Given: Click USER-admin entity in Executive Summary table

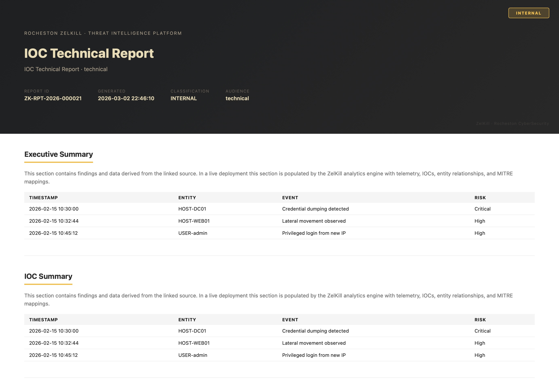Looking at the screenshot, I should (x=193, y=233).
